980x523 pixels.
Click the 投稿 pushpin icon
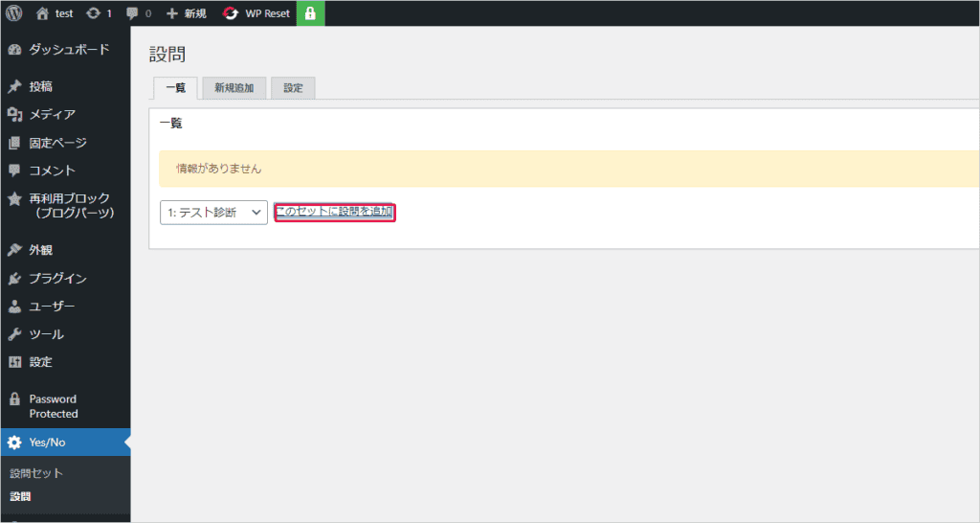[x=14, y=86]
